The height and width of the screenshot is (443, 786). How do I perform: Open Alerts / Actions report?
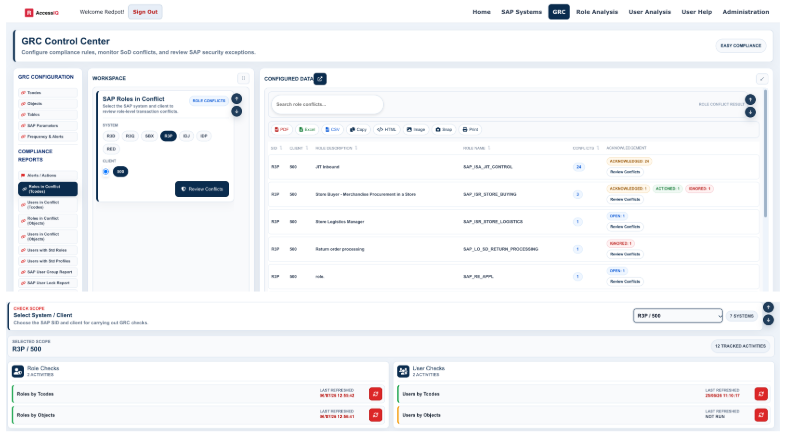48,175
